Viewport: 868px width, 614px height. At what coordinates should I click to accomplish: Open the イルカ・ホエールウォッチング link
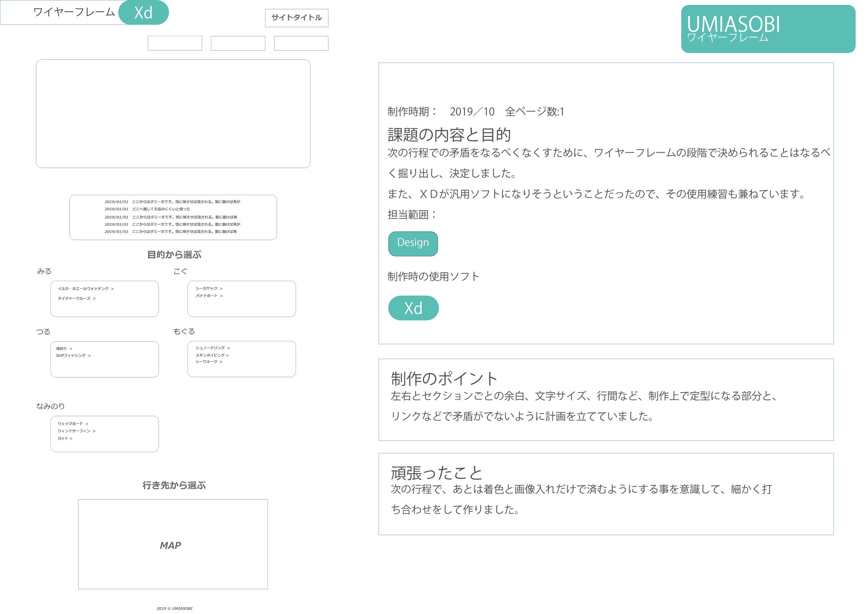(x=85, y=289)
